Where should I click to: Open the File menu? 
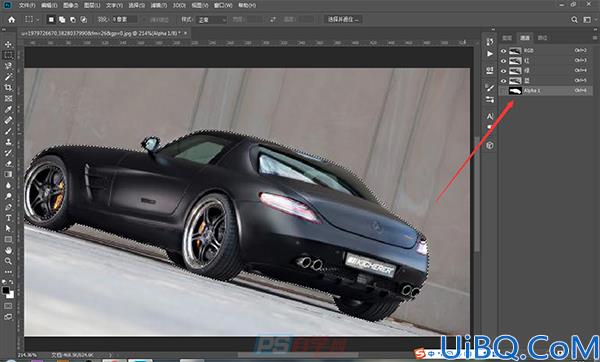[x=27, y=5]
